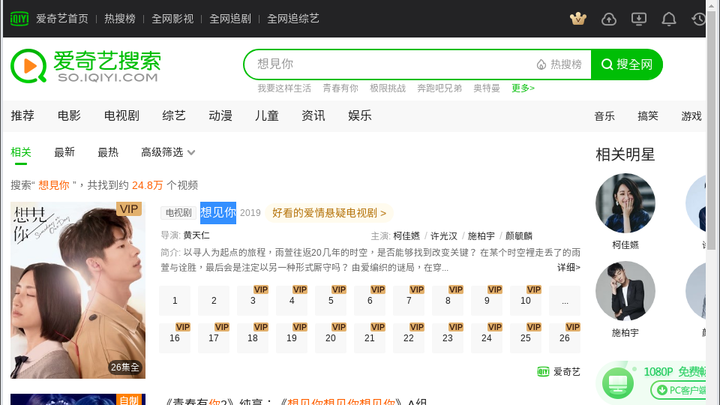
Task: Click the iQIYI logo in top bar
Action: pos(19,19)
